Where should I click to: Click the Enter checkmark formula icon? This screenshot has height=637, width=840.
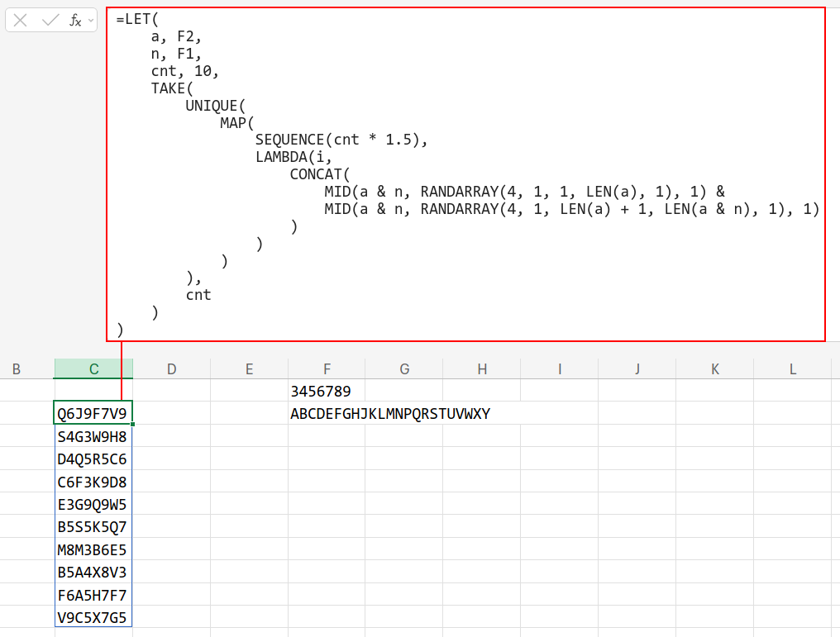click(50, 21)
